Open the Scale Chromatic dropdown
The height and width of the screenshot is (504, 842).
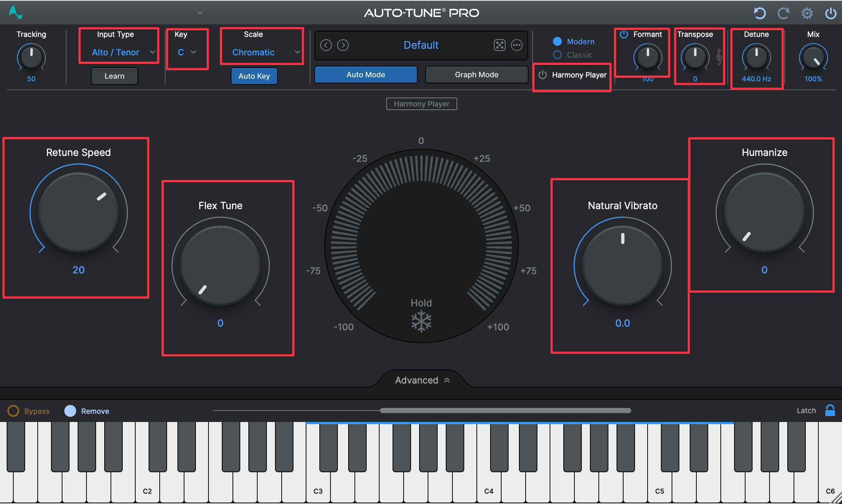point(265,52)
